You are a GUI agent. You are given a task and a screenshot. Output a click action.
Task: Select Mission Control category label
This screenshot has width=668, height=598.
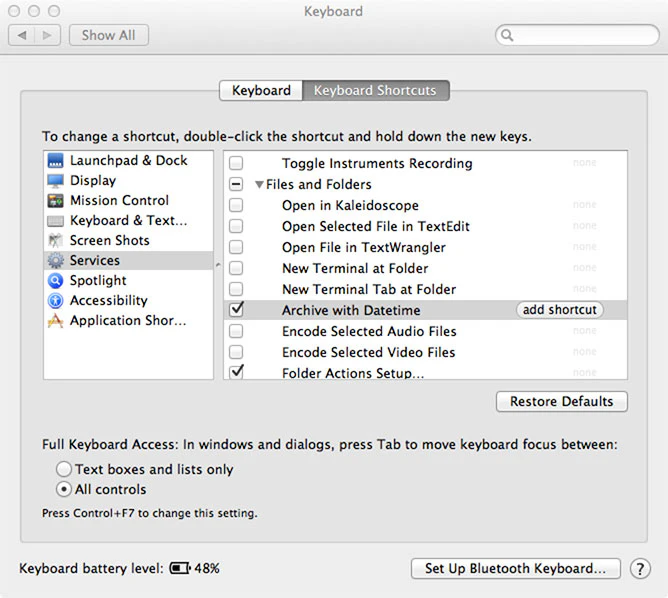119,201
